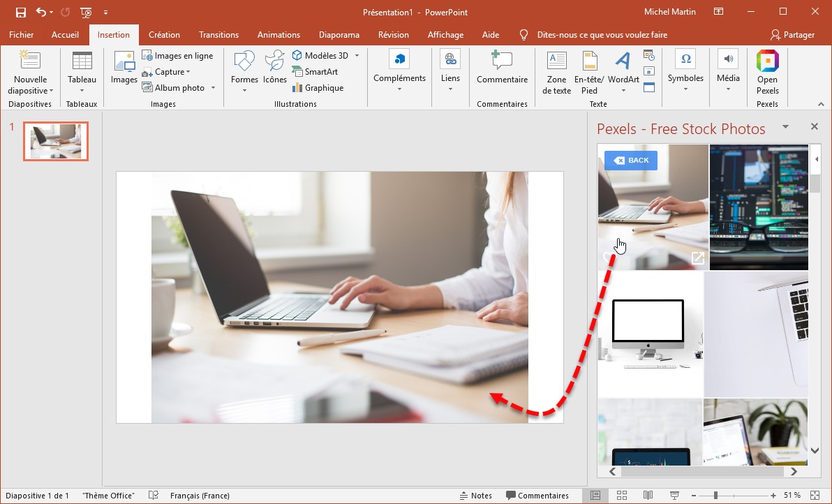This screenshot has height=504, width=832.
Task: Open the Icônes illustration picker
Action: (x=275, y=68)
